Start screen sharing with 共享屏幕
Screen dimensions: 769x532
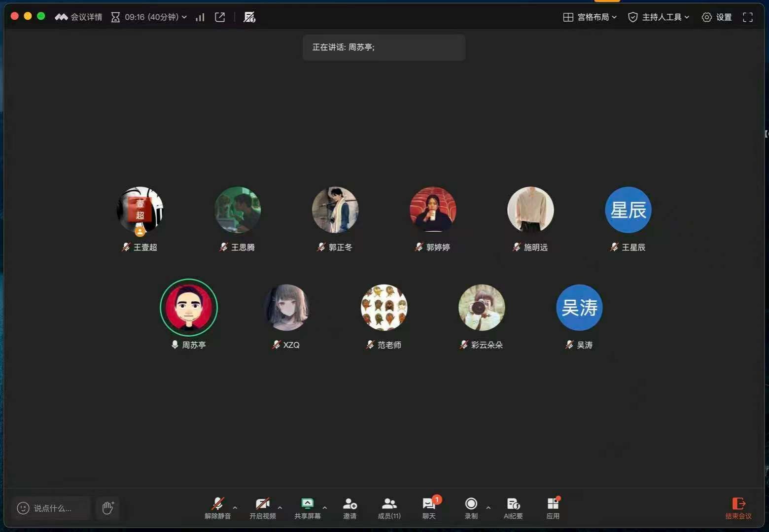(307, 508)
